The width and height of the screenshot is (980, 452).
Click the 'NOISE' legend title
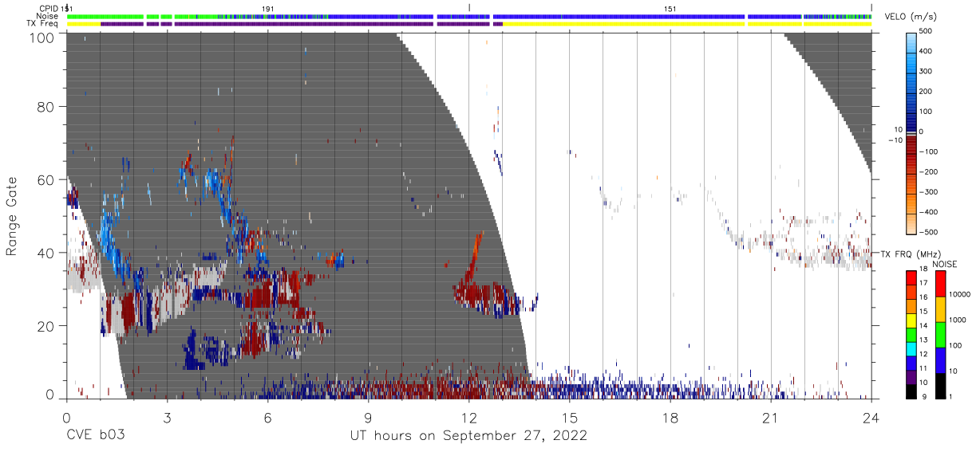click(944, 264)
